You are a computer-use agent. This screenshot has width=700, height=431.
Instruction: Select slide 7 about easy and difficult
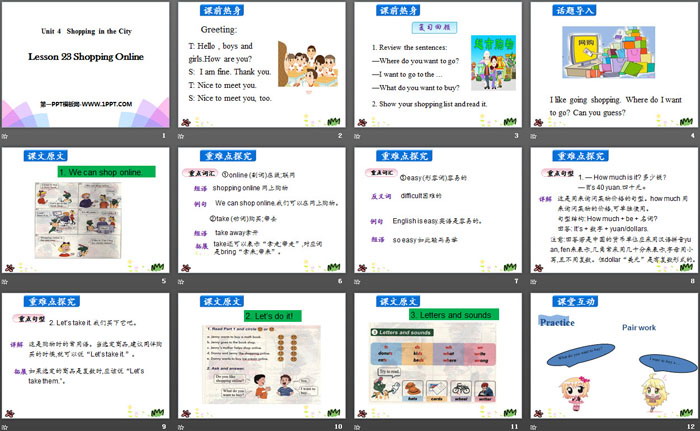438,210
